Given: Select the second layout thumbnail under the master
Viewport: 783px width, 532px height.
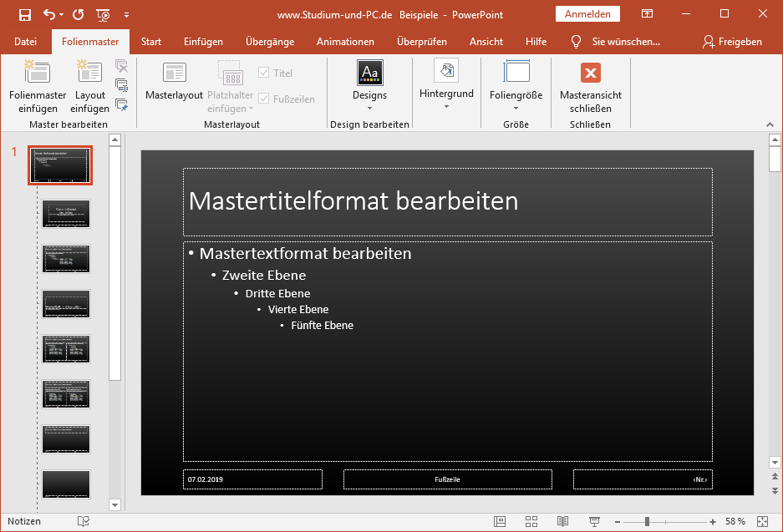Looking at the screenshot, I should pos(66,259).
